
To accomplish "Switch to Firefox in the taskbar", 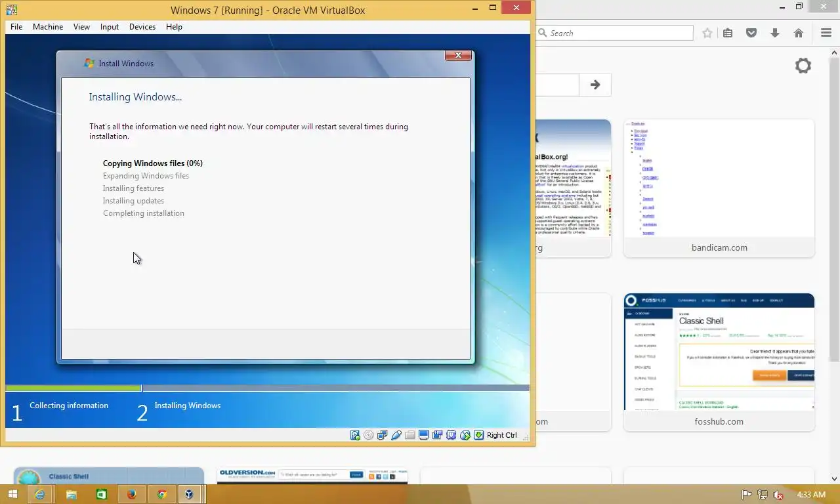I will click(131, 494).
